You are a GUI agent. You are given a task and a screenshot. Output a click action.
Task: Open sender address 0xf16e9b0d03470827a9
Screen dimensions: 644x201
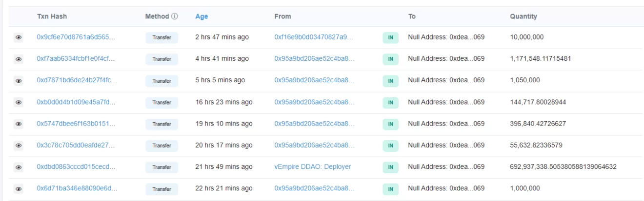point(314,37)
